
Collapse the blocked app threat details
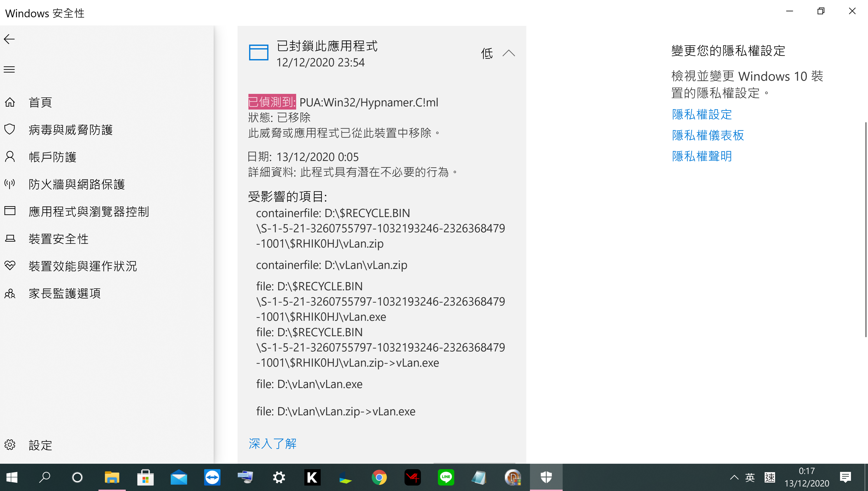pyautogui.click(x=508, y=53)
